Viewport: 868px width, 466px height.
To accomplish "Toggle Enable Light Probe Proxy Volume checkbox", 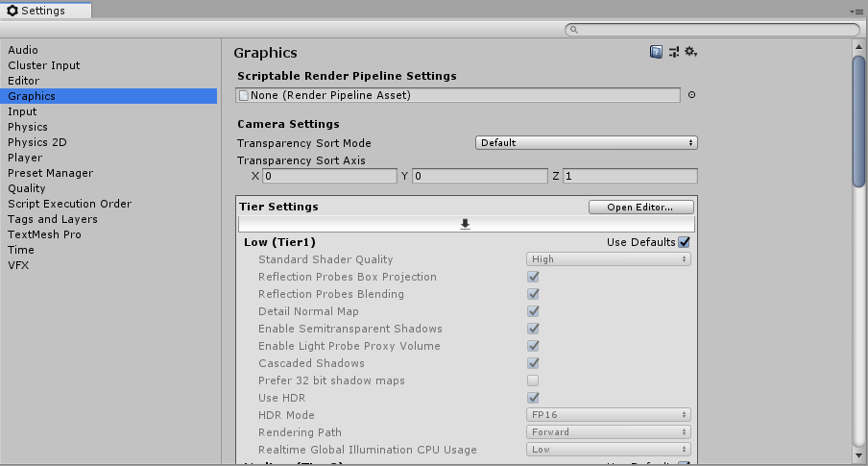I will coord(533,346).
